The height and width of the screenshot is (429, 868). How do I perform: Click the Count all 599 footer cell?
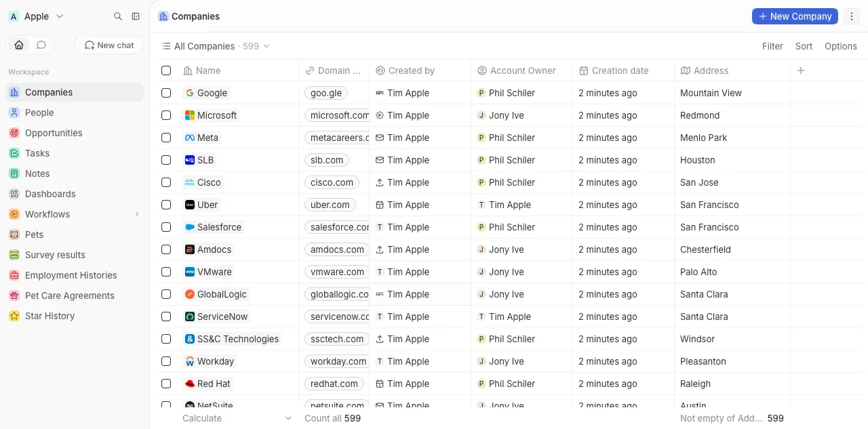click(332, 418)
